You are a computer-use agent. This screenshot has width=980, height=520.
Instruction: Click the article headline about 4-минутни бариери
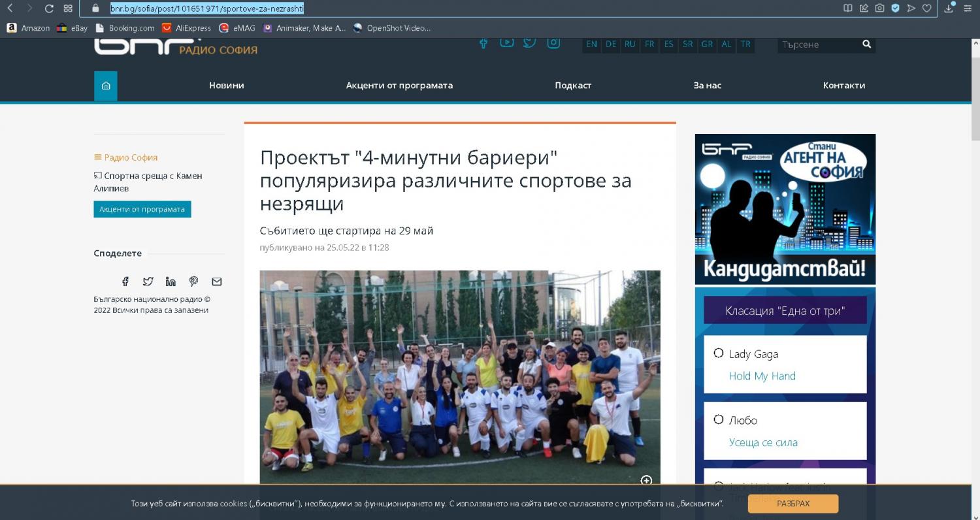[446, 180]
